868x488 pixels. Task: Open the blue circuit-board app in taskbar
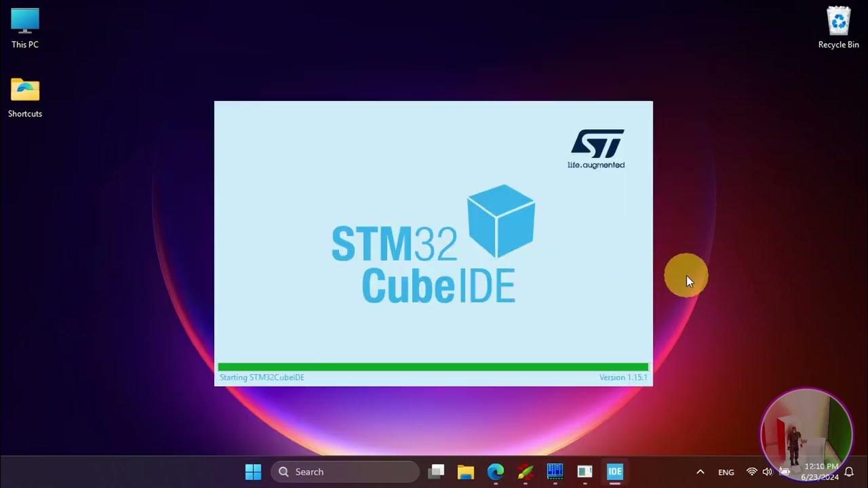[555, 472]
